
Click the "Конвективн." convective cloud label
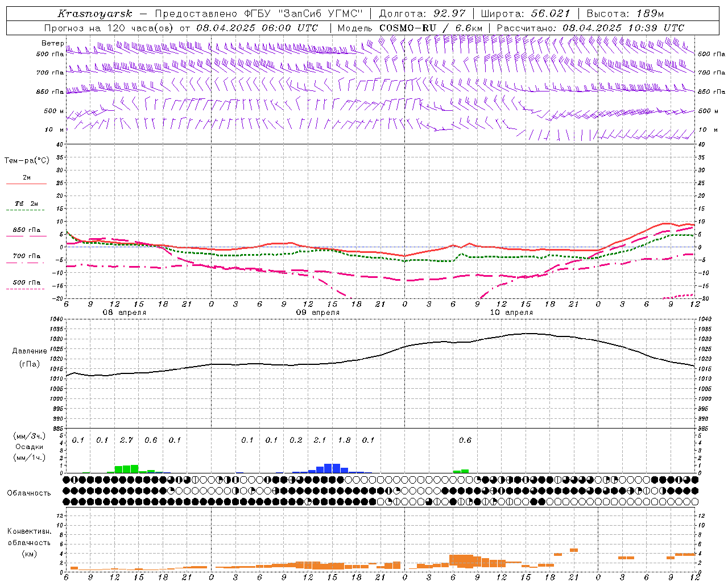(30, 531)
